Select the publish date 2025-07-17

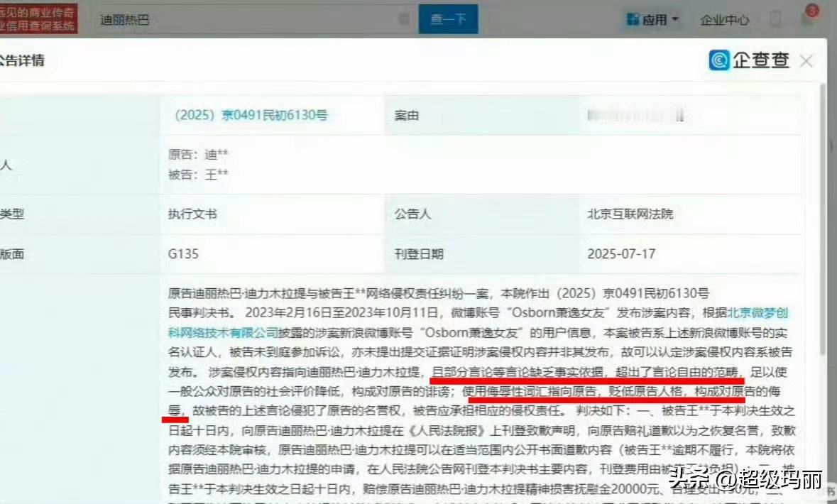pyautogui.click(x=621, y=253)
